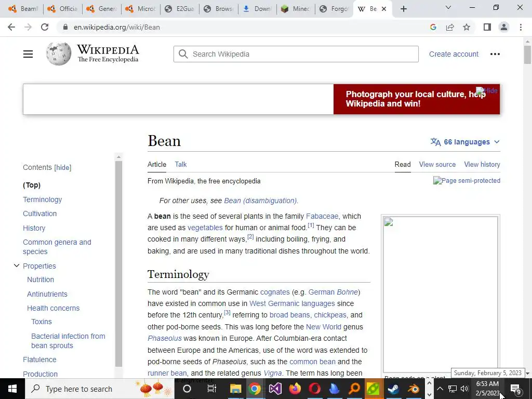532x399 pixels.
Task: Show hidden system tray icons
Action: 440,389
